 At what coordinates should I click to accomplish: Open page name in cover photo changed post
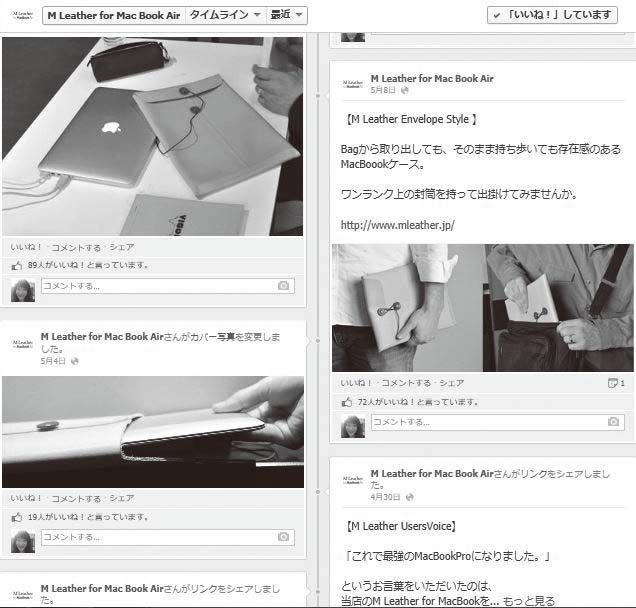pos(102,337)
